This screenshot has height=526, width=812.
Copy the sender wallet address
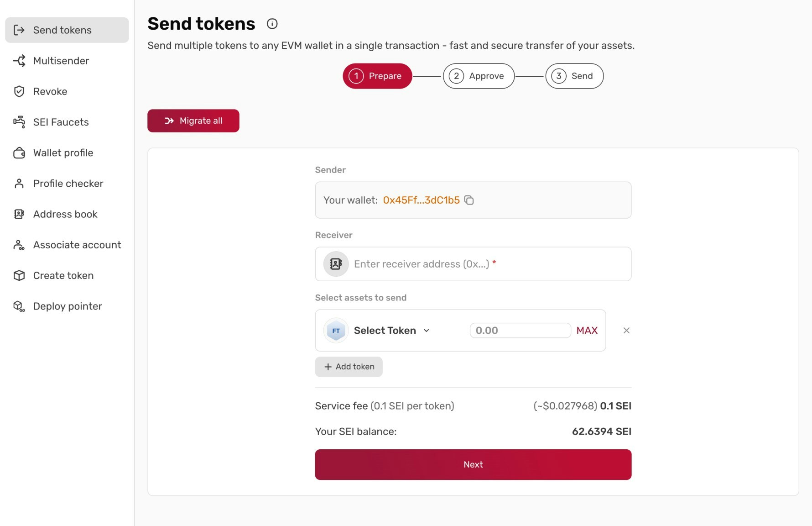click(469, 200)
